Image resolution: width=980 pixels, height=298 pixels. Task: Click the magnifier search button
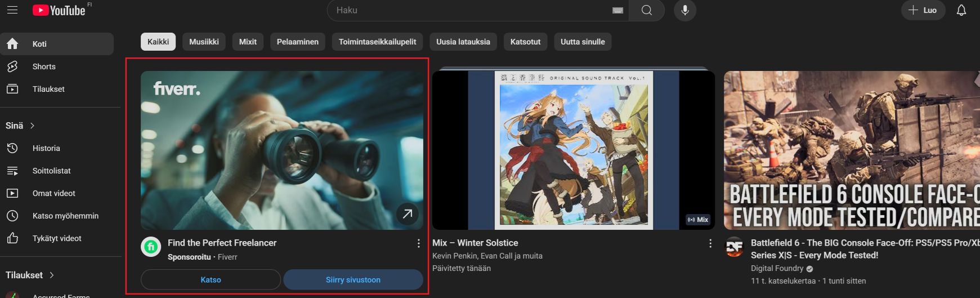(x=647, y=10)
